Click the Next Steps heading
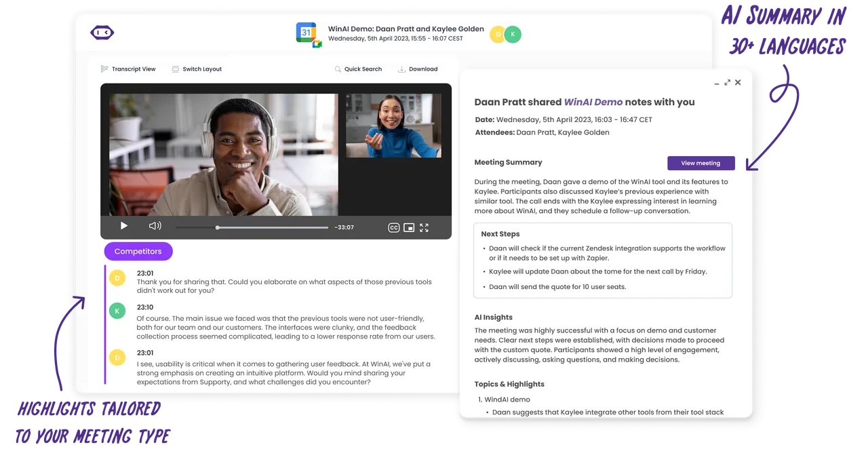This screenshot has height=462, width=868. (x=500, y=234)
